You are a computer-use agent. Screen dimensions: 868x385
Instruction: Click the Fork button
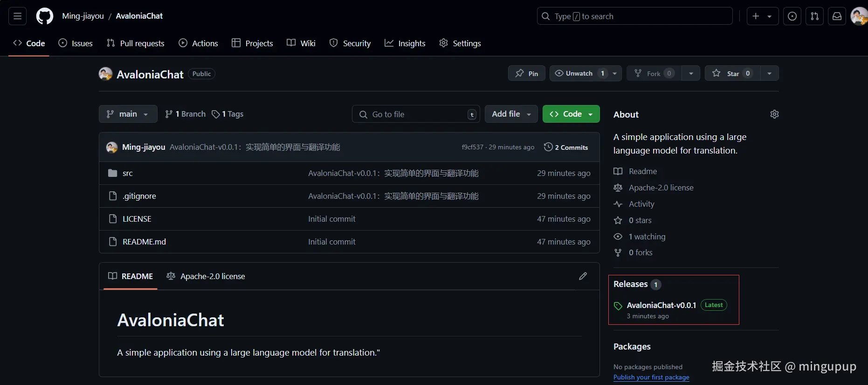tap(654, 73)
